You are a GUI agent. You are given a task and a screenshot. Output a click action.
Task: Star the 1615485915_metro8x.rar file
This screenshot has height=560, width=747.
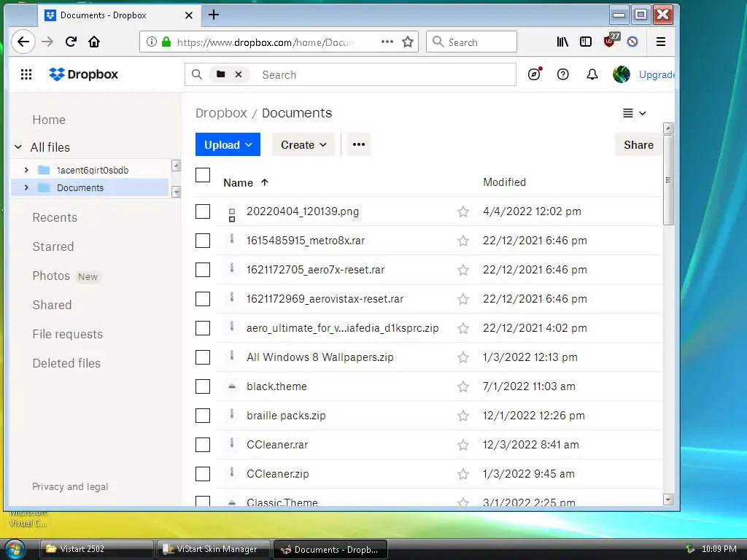[463, 241]
